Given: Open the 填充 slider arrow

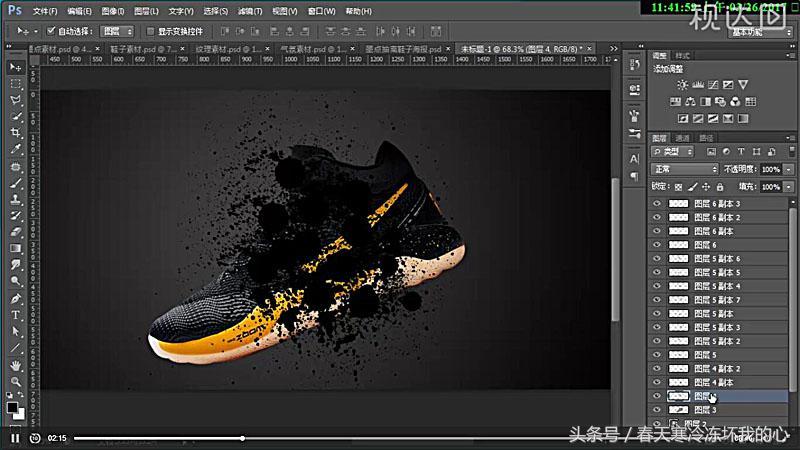Looking at the screenshot, I should click(x=789, y=187).
